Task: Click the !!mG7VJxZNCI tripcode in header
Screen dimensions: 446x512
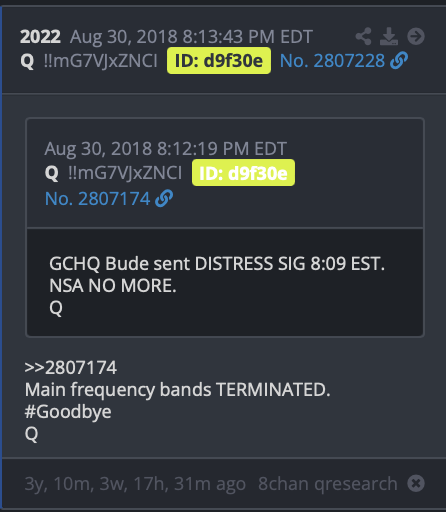Action: coord(100,61)
